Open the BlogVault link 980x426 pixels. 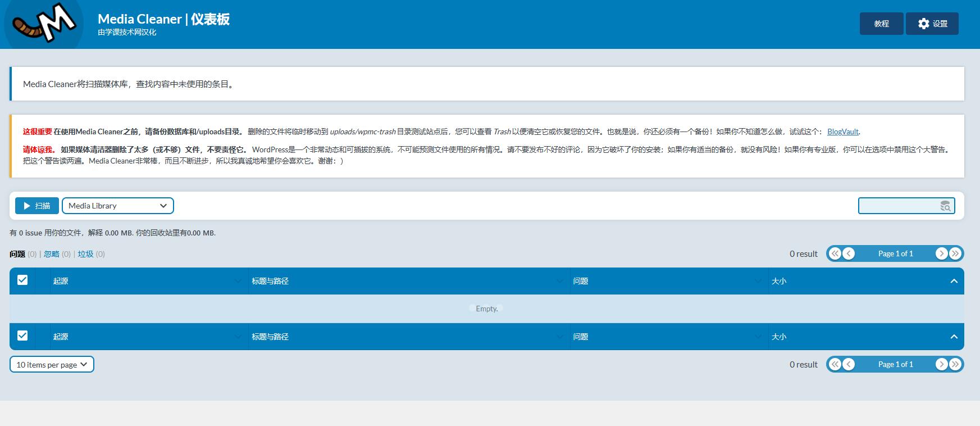(842, 132)
